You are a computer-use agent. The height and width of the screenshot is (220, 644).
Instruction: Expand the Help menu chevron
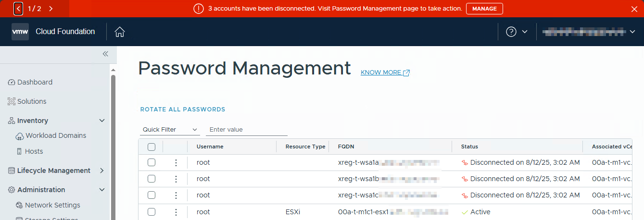(x=525, y=32)
